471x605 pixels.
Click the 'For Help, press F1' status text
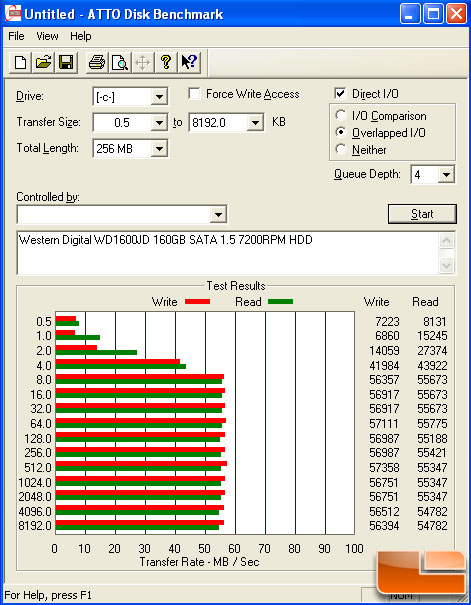(48, 595)
